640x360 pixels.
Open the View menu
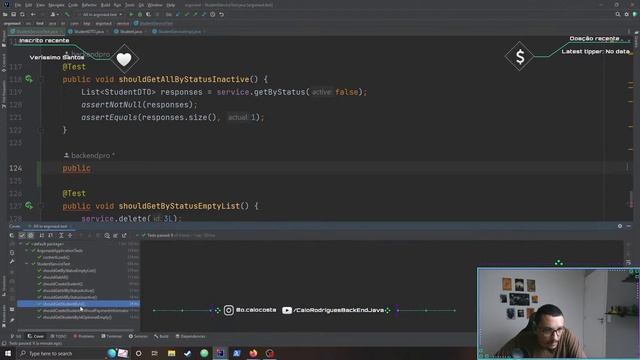point(40,5)
